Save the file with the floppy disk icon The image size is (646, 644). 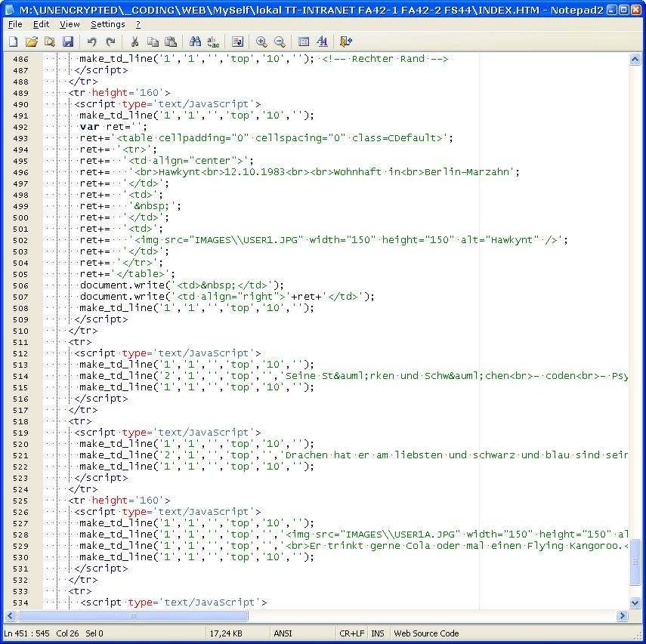(67, 42)
